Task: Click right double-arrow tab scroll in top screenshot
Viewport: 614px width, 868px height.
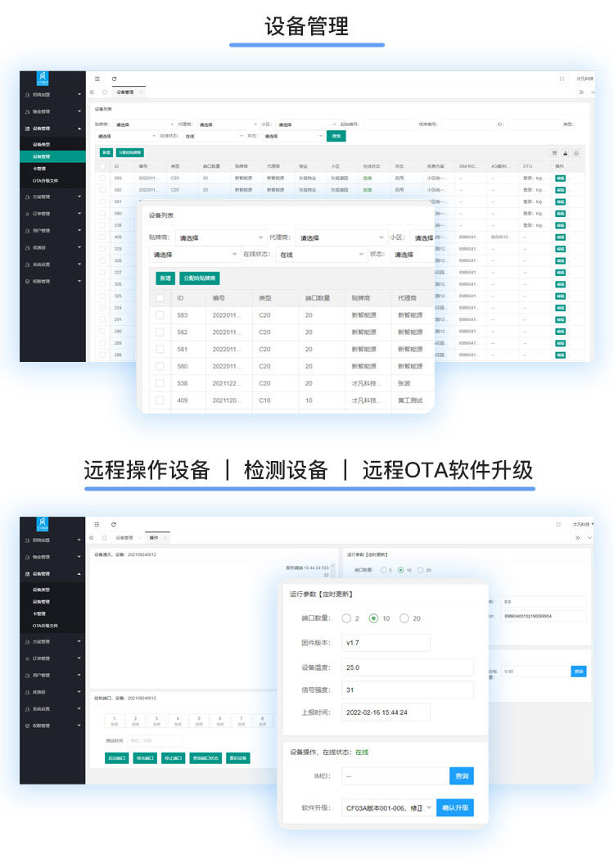Action: pos(581,92)
